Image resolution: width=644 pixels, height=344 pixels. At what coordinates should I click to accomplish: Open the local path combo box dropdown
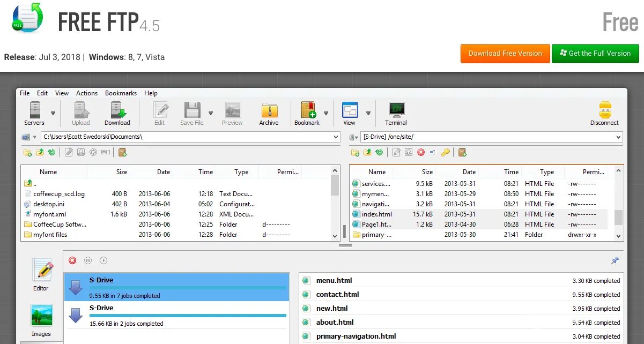coord(336,137)
